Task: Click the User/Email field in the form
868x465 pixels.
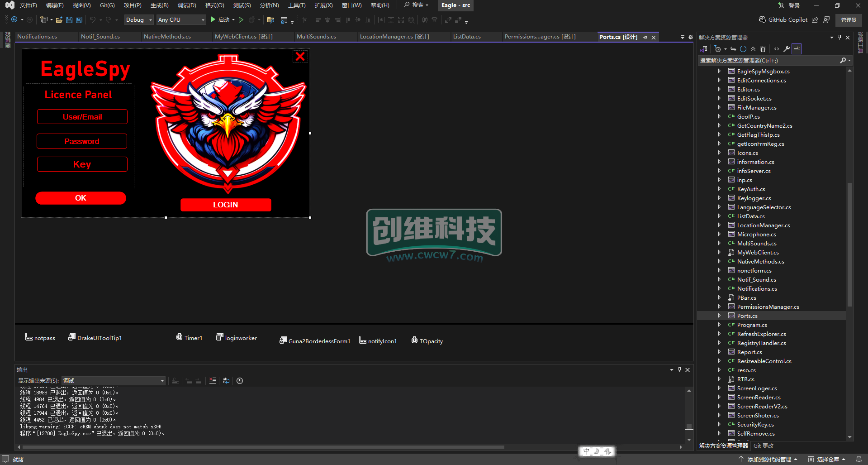Action: point(82,117)
